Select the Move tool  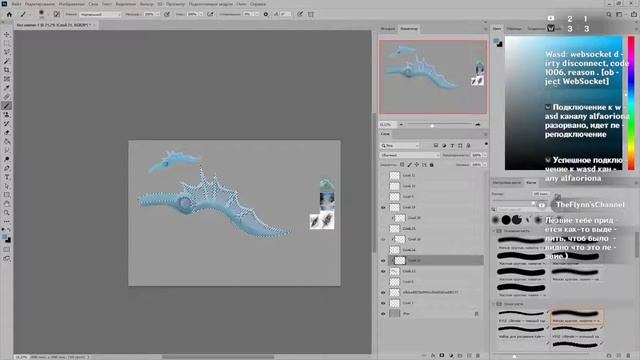pos(7,34)
